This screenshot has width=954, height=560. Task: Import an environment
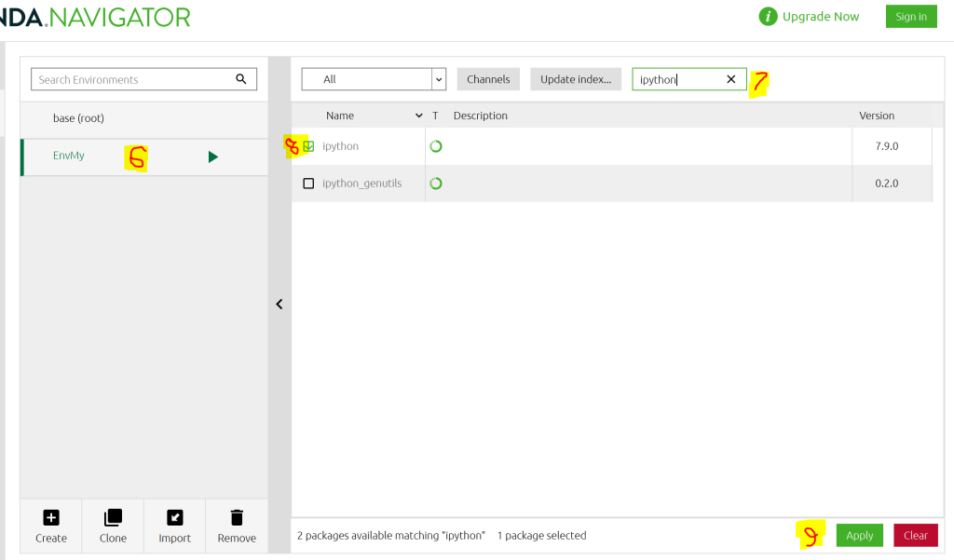[174, 525]
